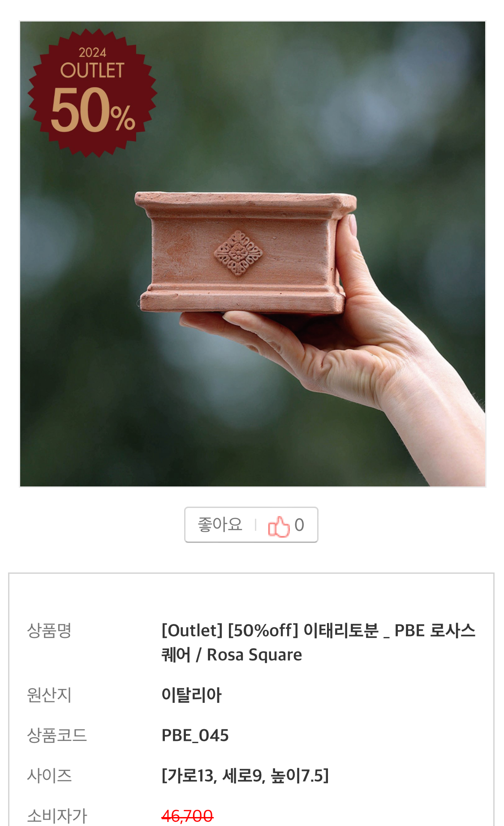Click the rosette emblem on the pot

[x=238, y=254]
